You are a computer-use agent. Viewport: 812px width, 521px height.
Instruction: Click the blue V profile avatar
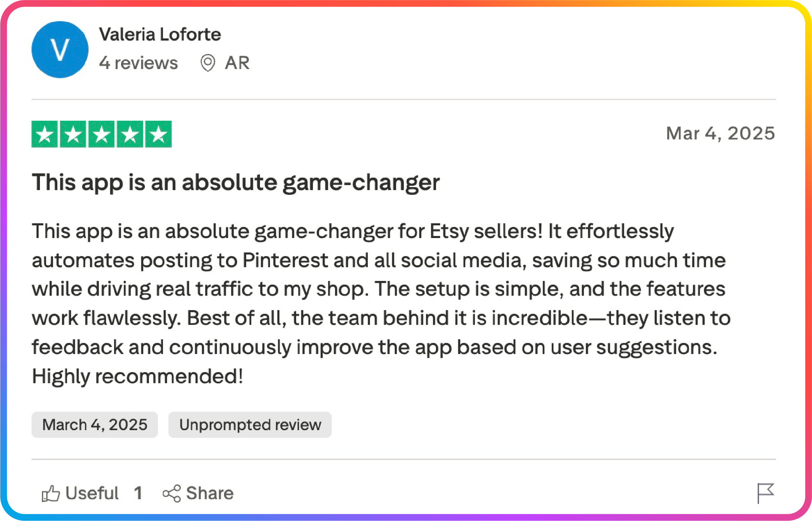tap(60, 50)
